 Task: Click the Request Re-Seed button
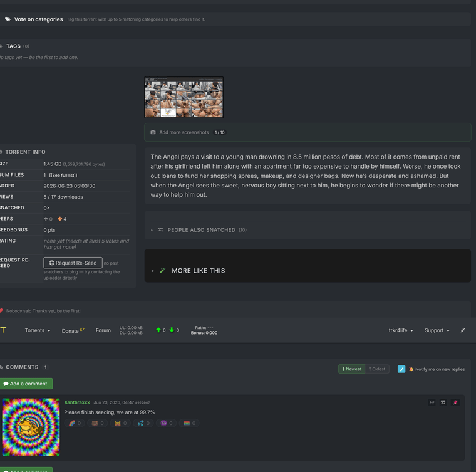coord(73,263)
